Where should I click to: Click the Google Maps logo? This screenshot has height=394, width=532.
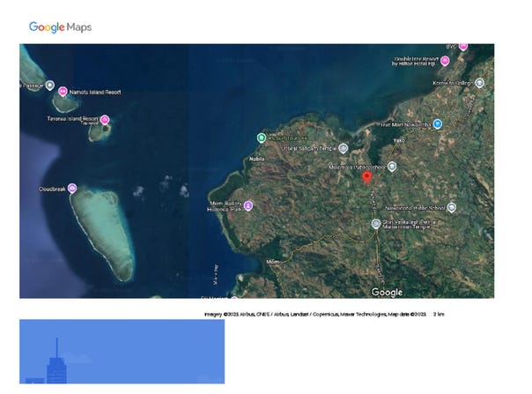[61, 27]
